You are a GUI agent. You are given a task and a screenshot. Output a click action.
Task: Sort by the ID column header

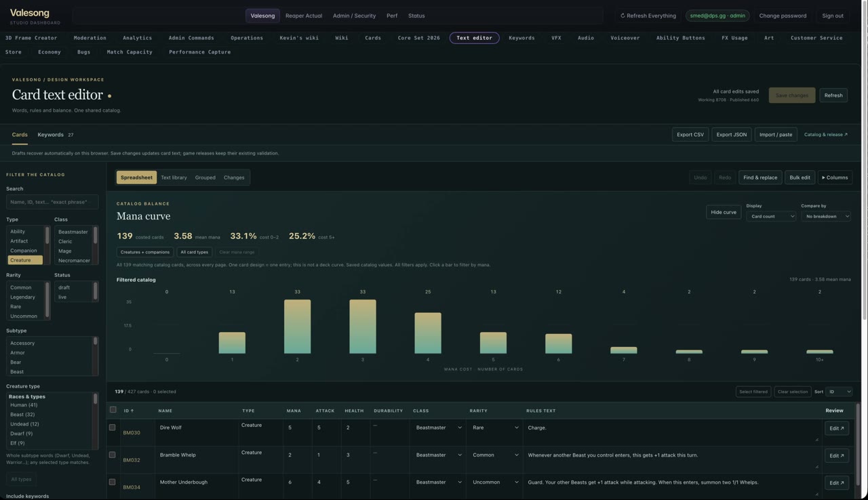pos(128,411)
